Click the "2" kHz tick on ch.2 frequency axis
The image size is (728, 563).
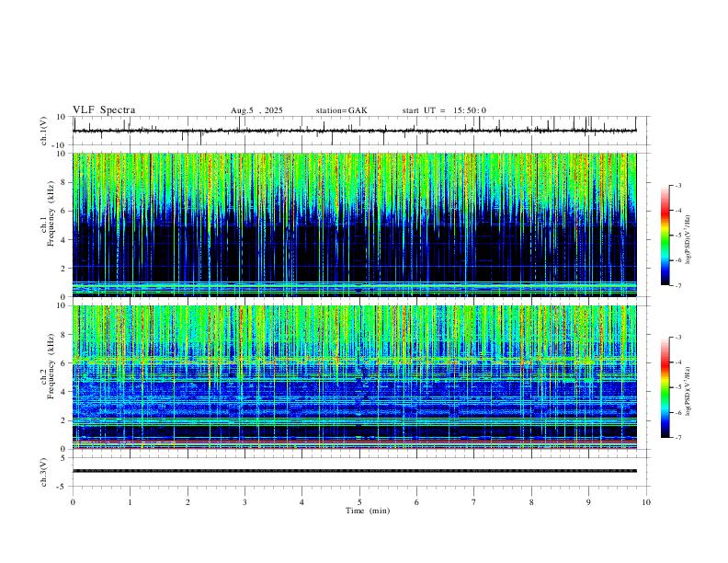coord(64,420)
